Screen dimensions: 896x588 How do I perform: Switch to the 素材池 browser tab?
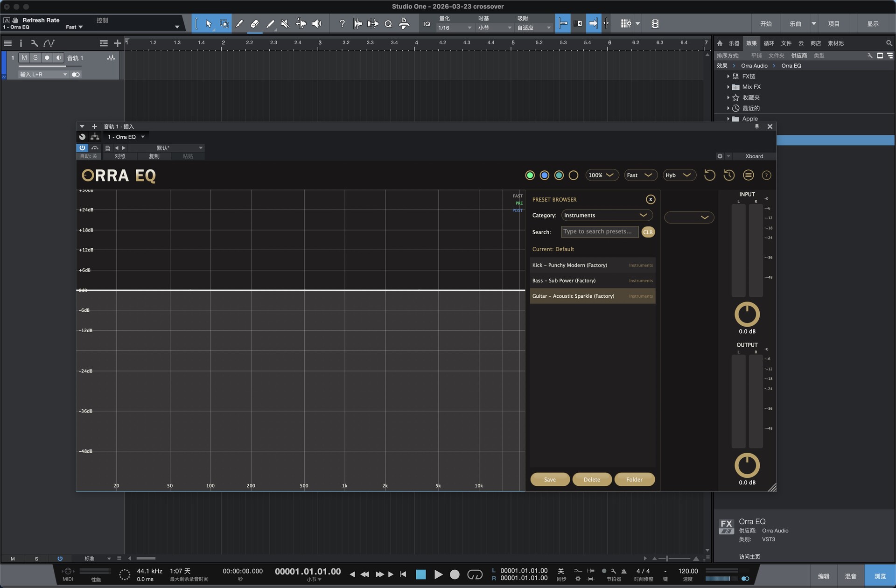point(836,43)
